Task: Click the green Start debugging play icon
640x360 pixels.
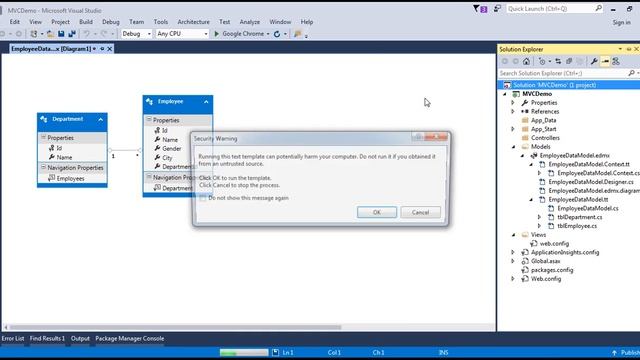Action: click(x=217, y=34)
